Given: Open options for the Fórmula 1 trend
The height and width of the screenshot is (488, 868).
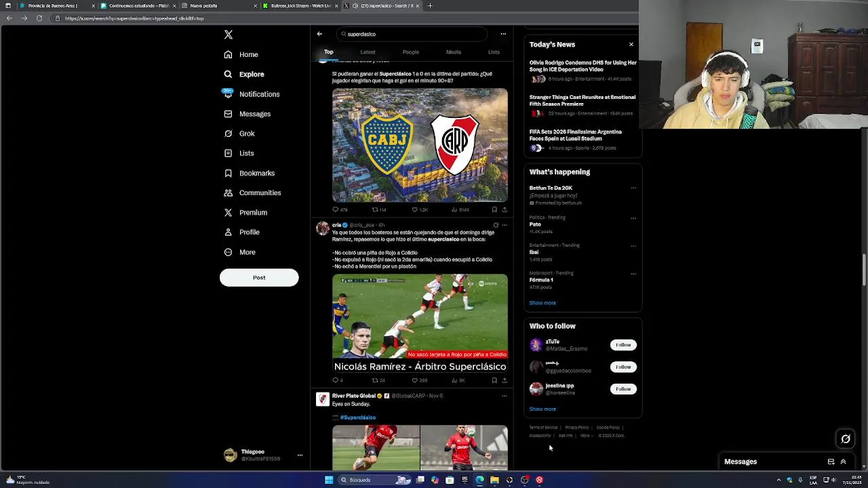Looking at the screenshot, I should tap(633, 274).
